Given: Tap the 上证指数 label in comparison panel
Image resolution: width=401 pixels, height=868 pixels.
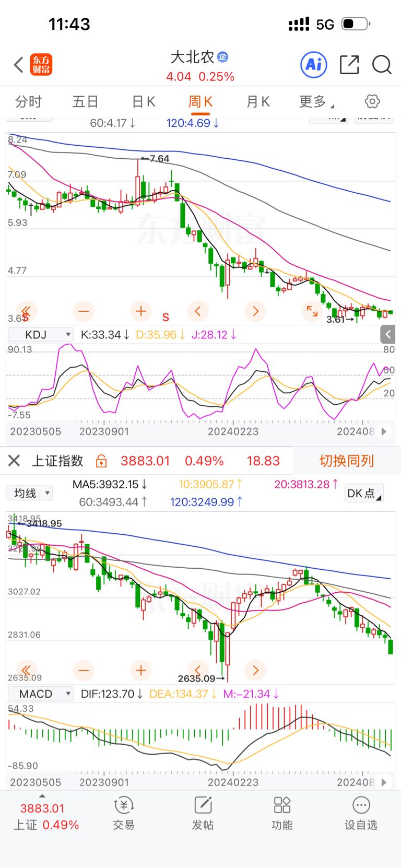Looking at the screenshot, I should point(58,461).
